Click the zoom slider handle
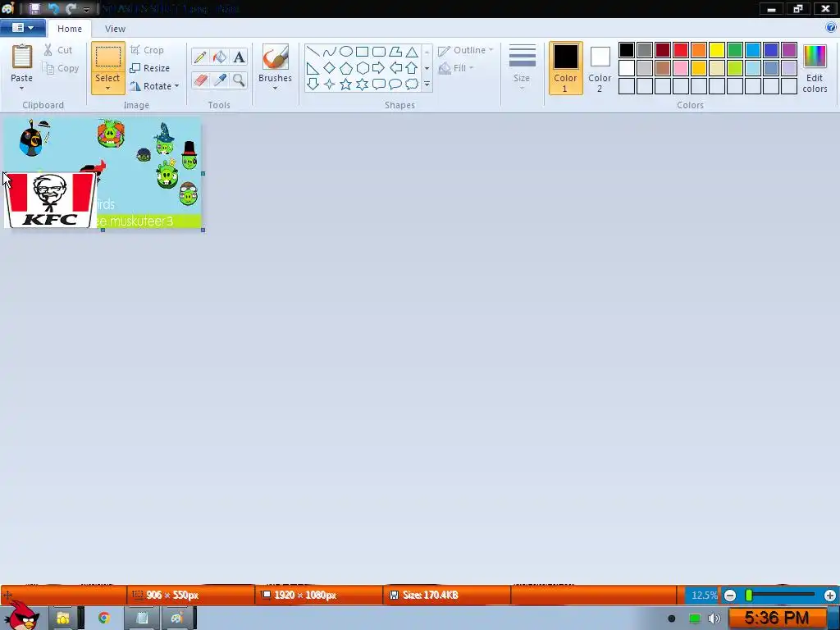 (749, 596)
